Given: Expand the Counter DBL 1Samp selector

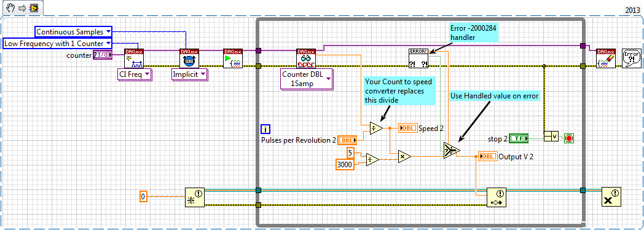Looking at the screenshot, I should pyautogui.click(x=305, y=79).
